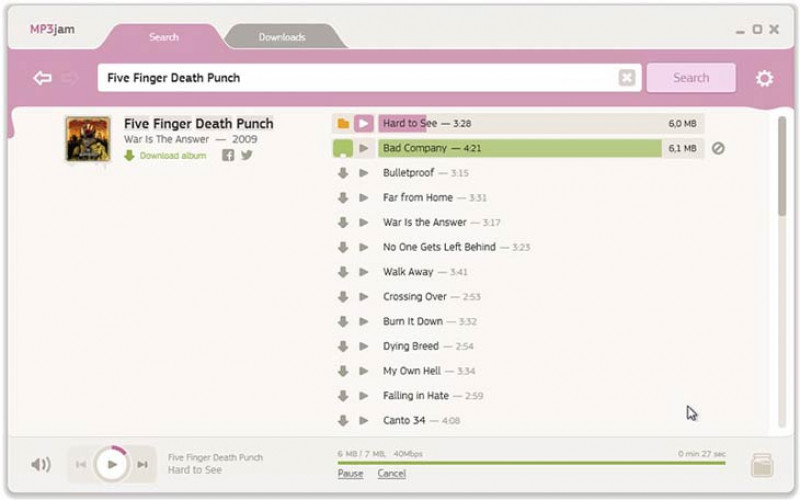Click the round play button in player
Viewport: 800px width, 500px height.
112,464
